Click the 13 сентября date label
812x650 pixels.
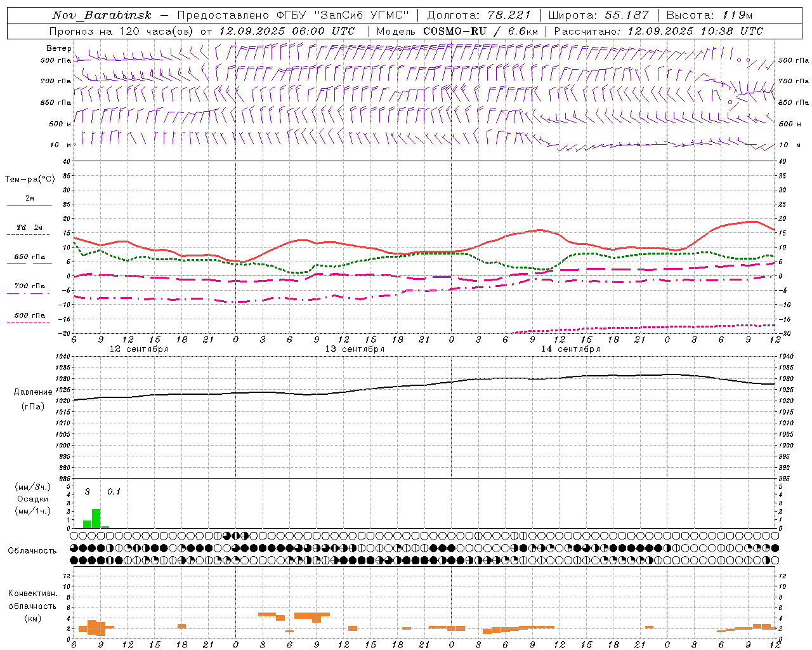click(x=355, y=349)
